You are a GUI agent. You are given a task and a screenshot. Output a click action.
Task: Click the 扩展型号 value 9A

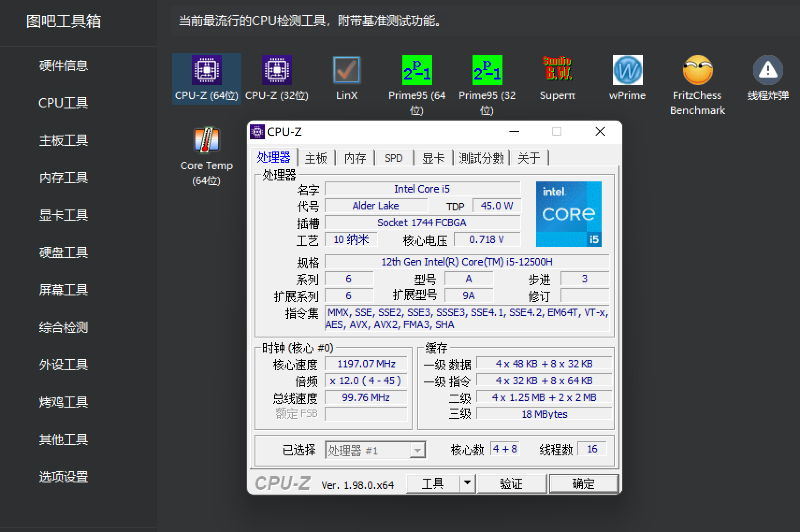[x=469, y=295]
